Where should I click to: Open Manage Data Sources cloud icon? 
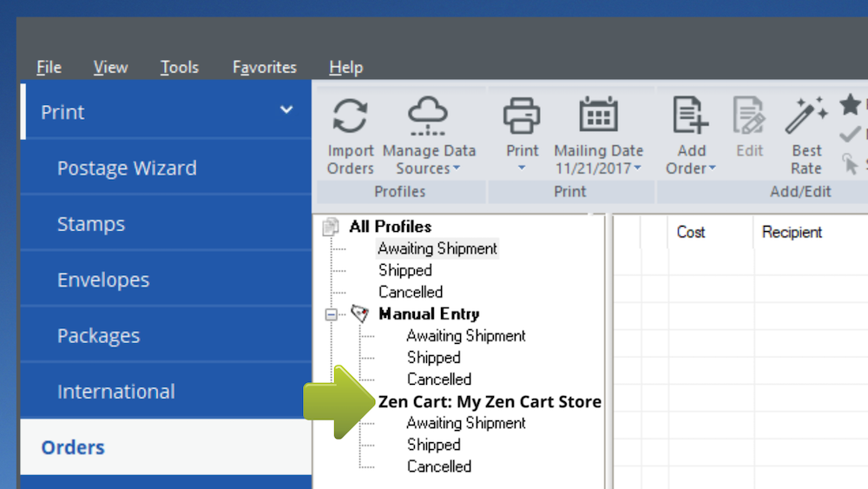click(x=428, y=116)
